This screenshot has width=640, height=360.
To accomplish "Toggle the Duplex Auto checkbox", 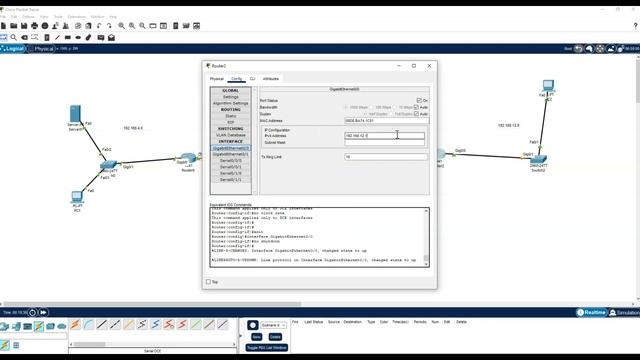I will tap(416, 114).
